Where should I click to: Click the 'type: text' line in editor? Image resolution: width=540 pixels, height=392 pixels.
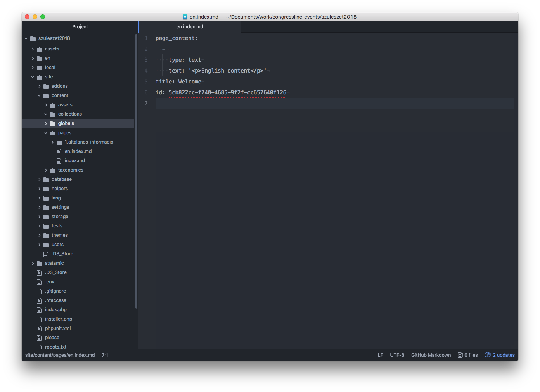point(185,60)
